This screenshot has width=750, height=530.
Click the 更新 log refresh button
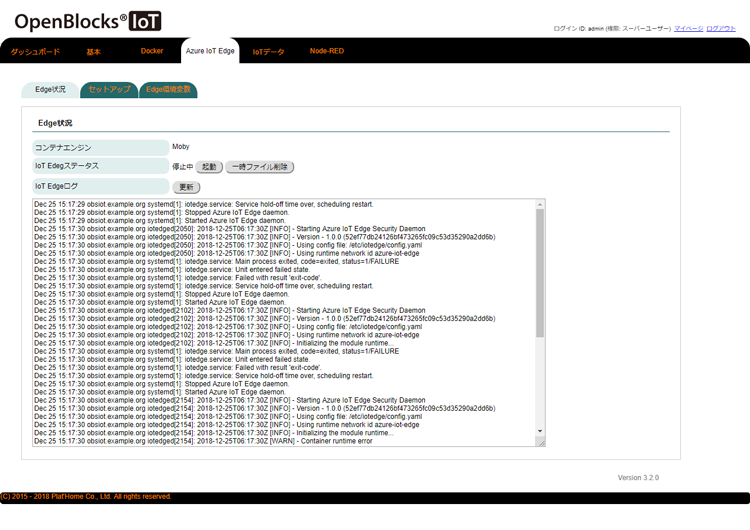click(186, 187)
